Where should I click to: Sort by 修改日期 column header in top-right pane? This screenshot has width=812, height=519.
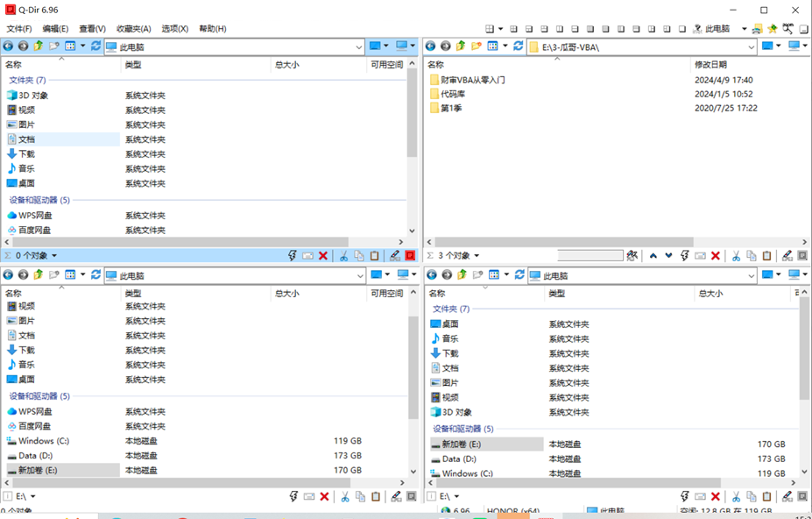coord(710,64)
